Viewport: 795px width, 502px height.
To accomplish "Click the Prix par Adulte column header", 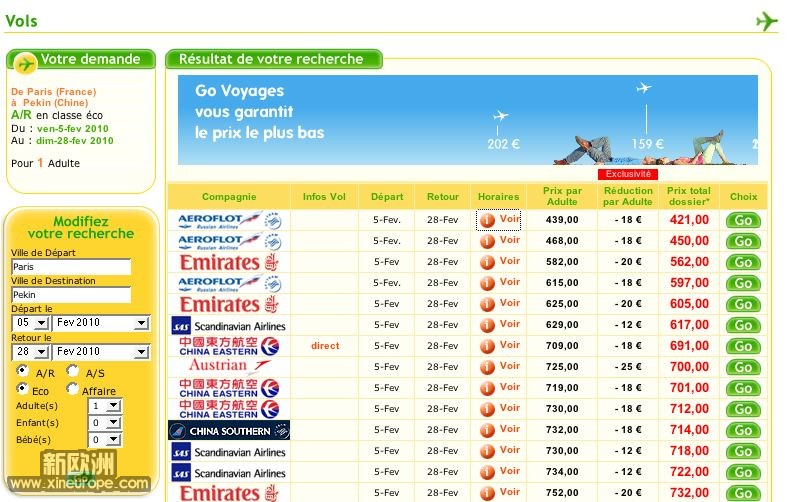I will click(562, 196).
